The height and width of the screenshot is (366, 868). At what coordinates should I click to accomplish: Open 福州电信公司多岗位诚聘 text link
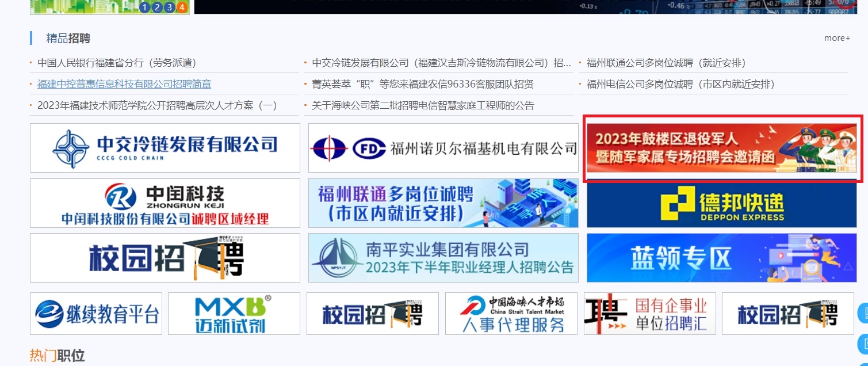click(680, 84)
